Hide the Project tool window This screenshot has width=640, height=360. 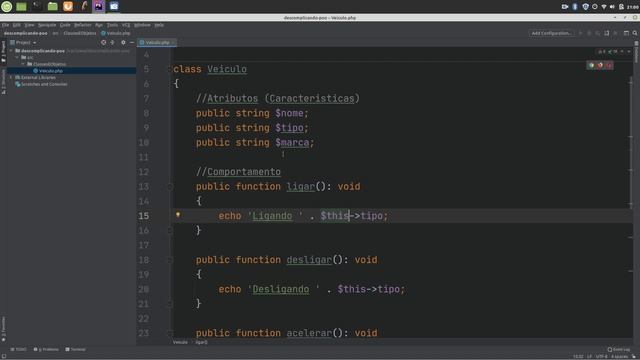click(132, 42)
